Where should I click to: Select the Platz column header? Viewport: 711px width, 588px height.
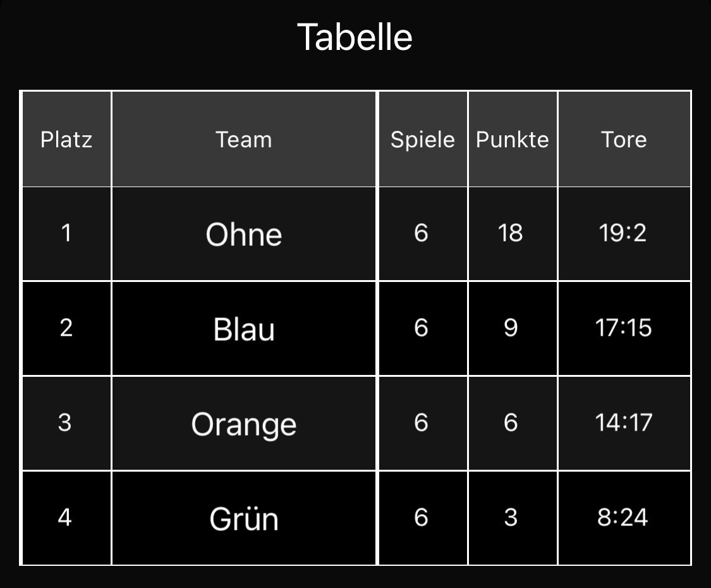66,139
